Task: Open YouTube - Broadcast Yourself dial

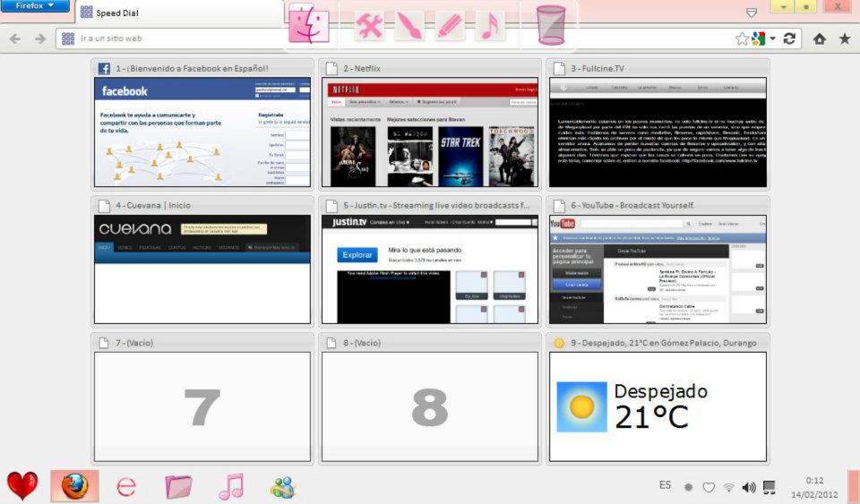Action: 658,269
